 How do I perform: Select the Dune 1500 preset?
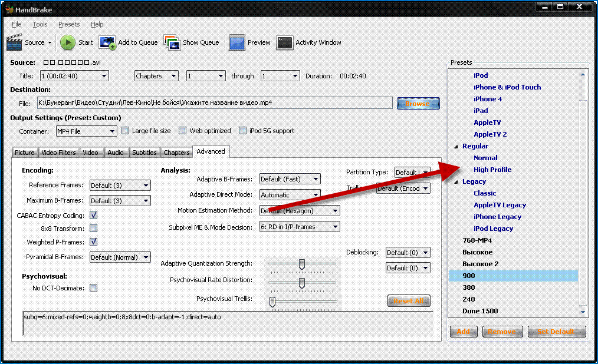click(480, 311)
